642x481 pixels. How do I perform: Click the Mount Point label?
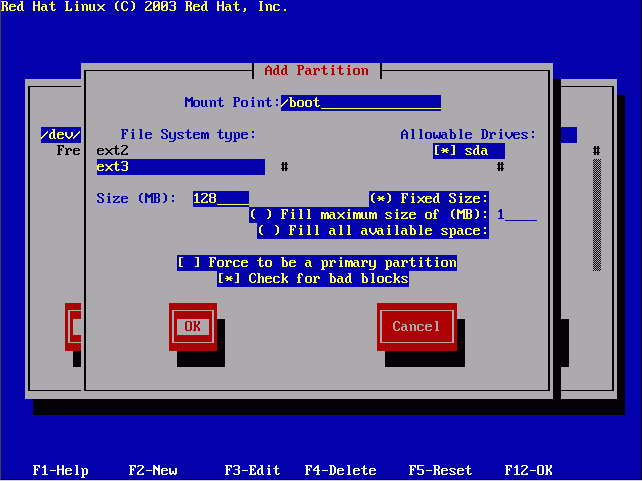tap(232, 103)
